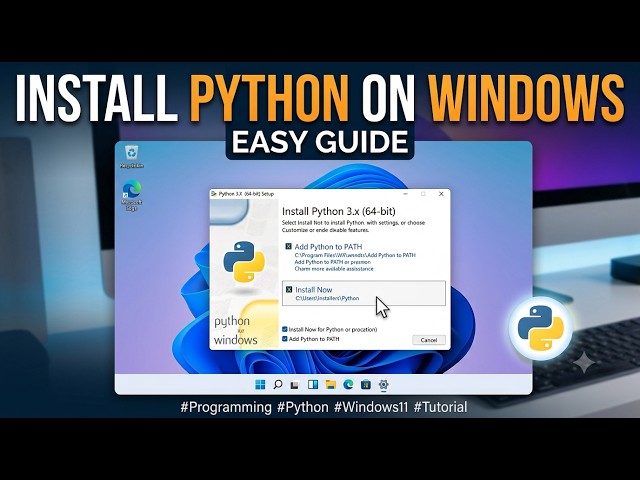The image size is (640, 480).
Task: Open File Explorer from the taskbar
Action: pos(331,384)
